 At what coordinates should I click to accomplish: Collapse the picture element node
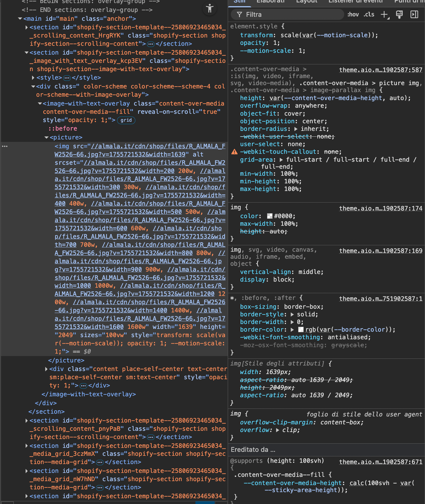pos(47,138)
